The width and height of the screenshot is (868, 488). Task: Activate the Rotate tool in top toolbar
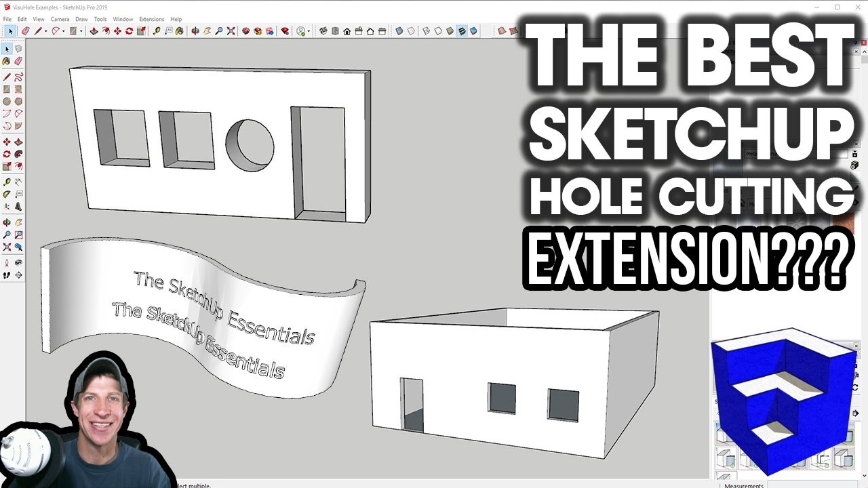coord(130,30)
